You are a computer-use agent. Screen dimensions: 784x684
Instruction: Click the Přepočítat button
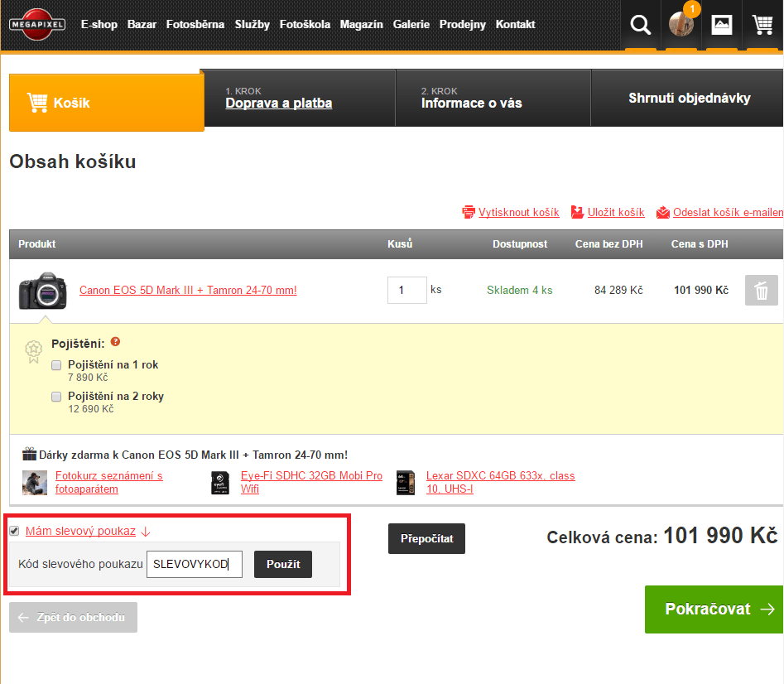426,538
